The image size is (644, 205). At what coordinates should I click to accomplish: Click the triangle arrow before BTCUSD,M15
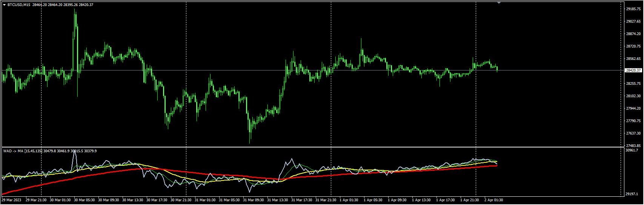4,5
